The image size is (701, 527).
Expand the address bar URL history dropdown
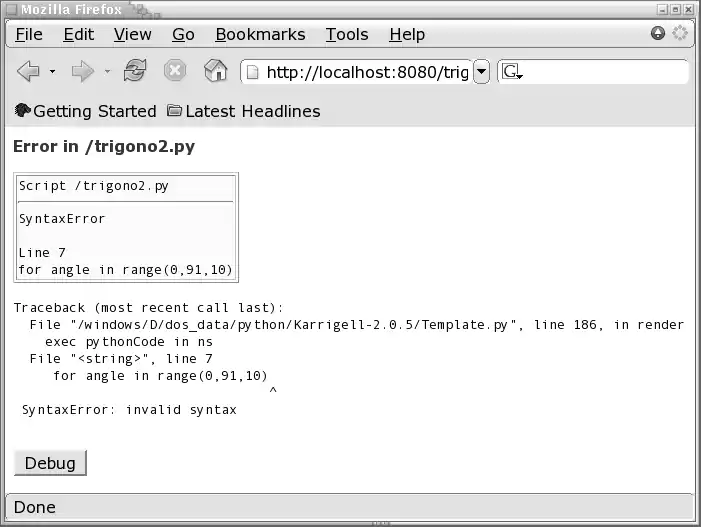coord(481,72)
